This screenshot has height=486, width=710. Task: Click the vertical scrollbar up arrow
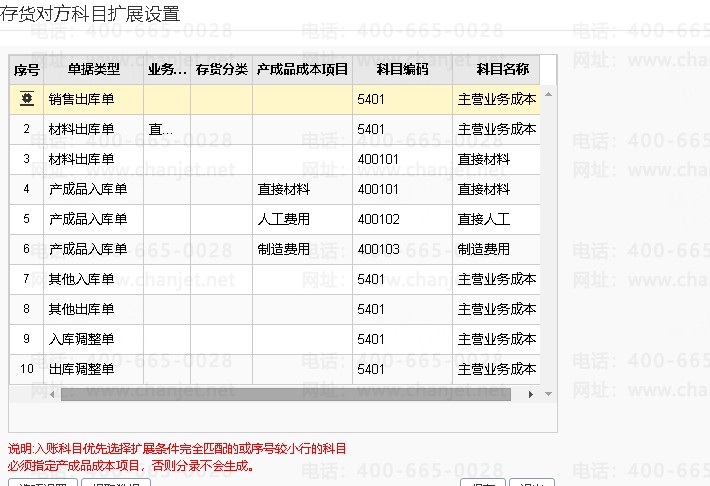click(548, 94)
